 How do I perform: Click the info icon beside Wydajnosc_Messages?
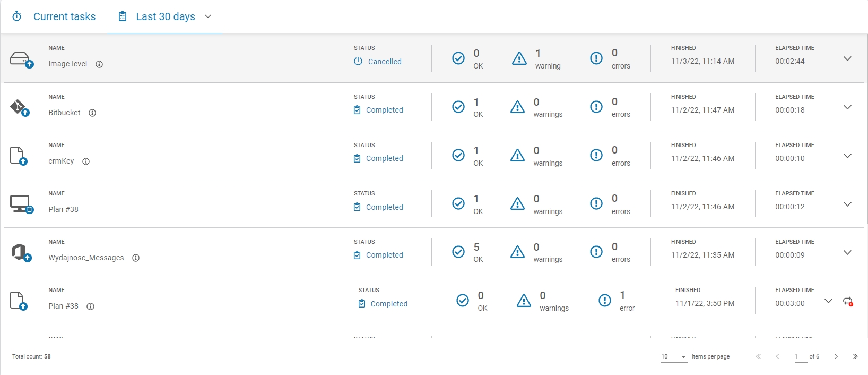pyautogui.click(x=136, y=258)
